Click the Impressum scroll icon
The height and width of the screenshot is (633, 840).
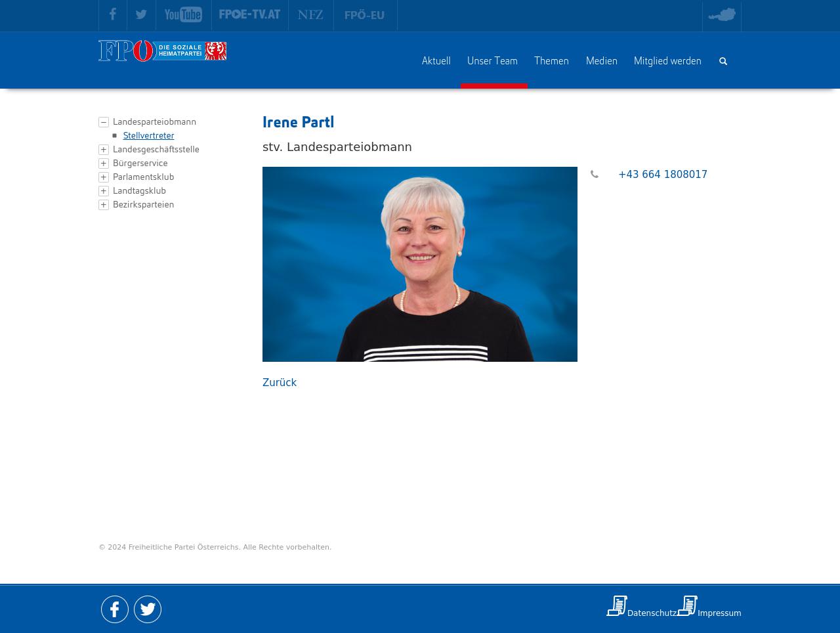(x=687, y=605)
